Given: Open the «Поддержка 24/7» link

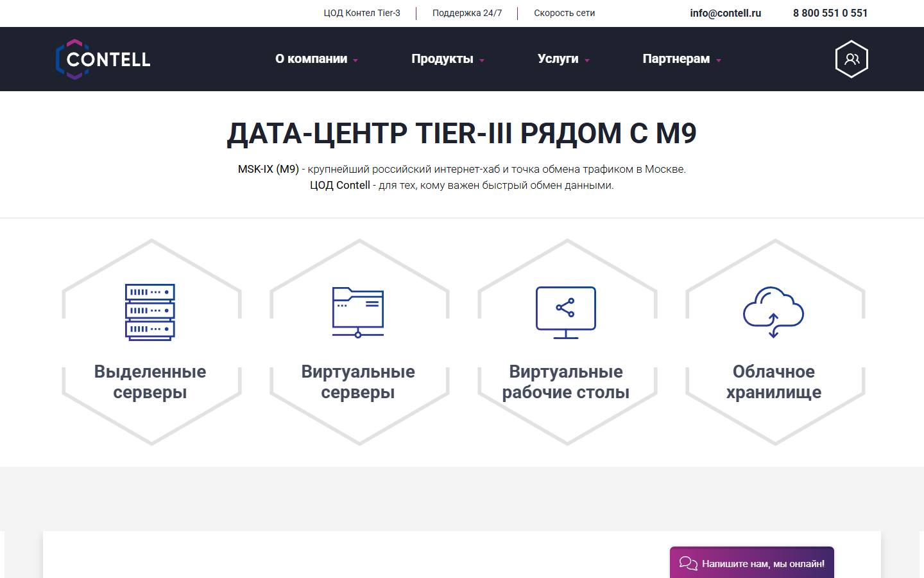Looking at the screenshot, I should pyautogui.click(x=467, y=13).
